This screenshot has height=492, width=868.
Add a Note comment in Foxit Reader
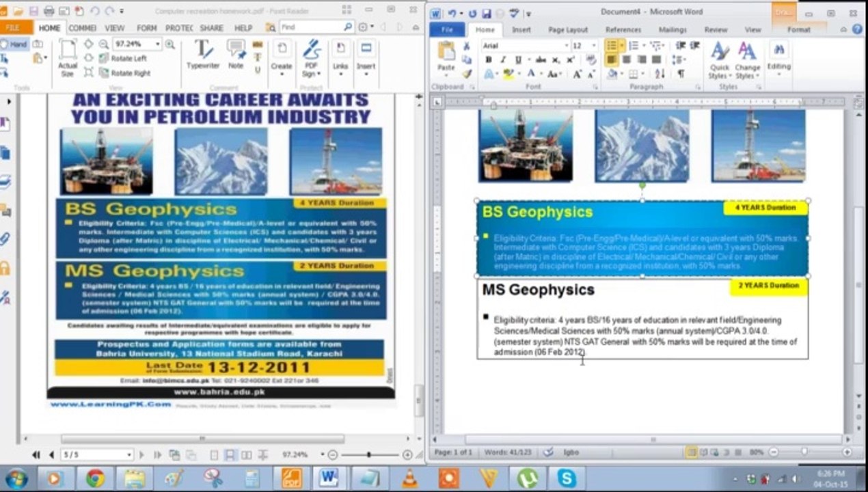point(236,56)
